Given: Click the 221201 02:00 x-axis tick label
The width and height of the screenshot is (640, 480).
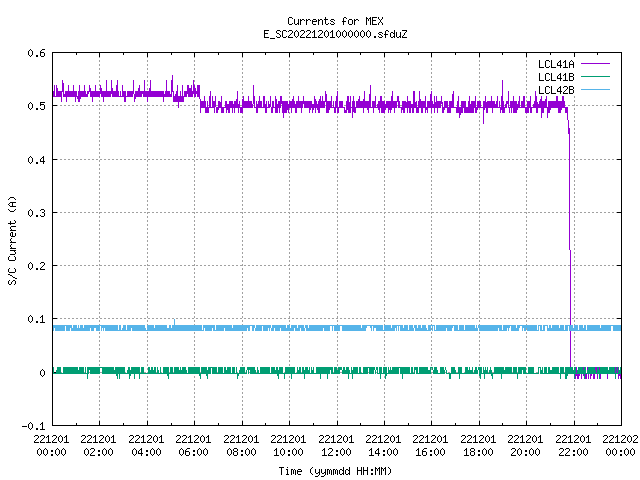Looking at the screenshot, I should click(x=98, y=446).
